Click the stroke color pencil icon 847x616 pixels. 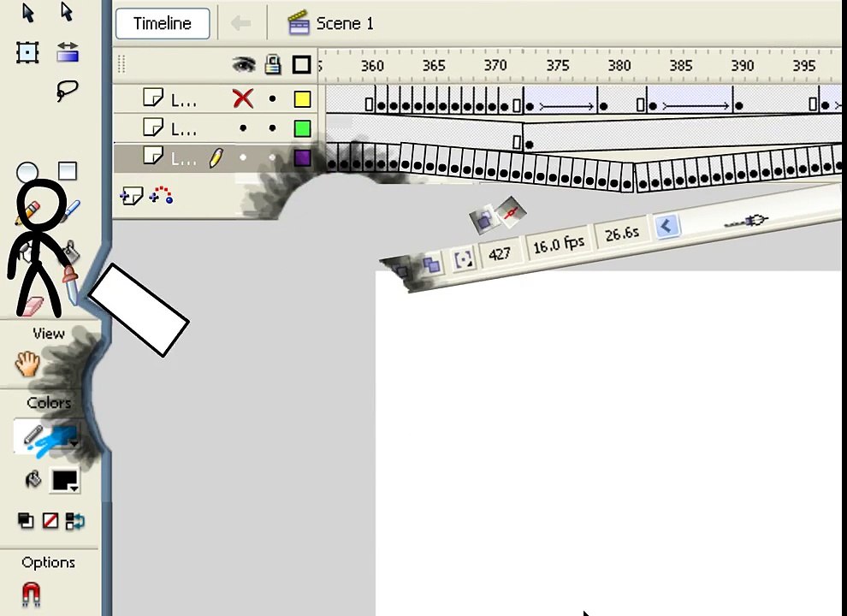tap(33, 435)
